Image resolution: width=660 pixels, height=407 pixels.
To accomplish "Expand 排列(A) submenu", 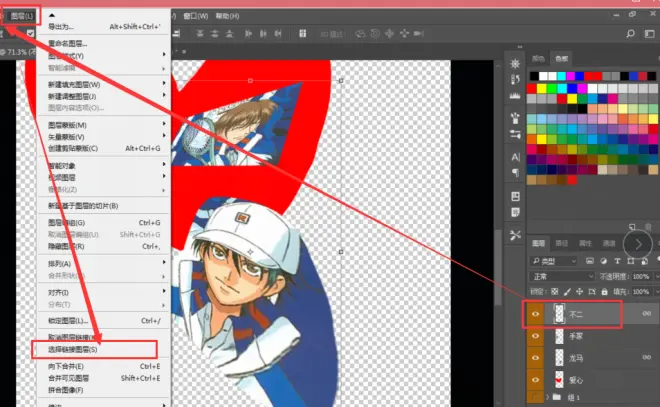I will point(104,264).
